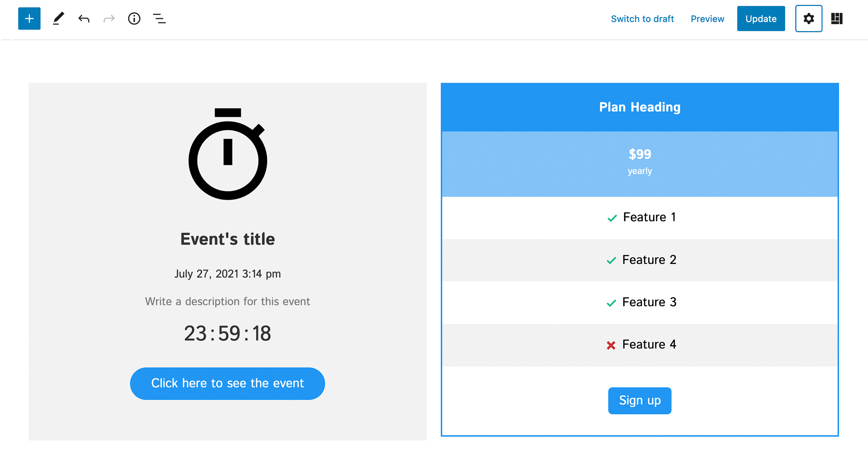Click the redo arrow icon
The width and height of the screenshot is (868, 473).
[109, 19]
